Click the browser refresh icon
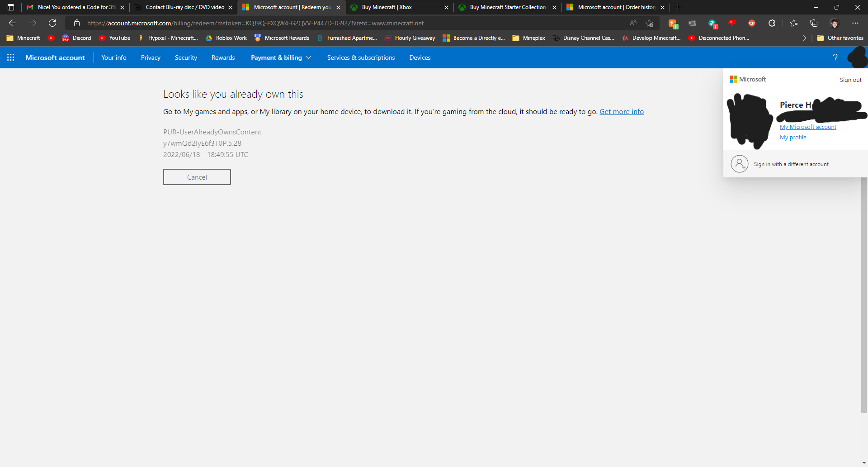 [52, 23]
